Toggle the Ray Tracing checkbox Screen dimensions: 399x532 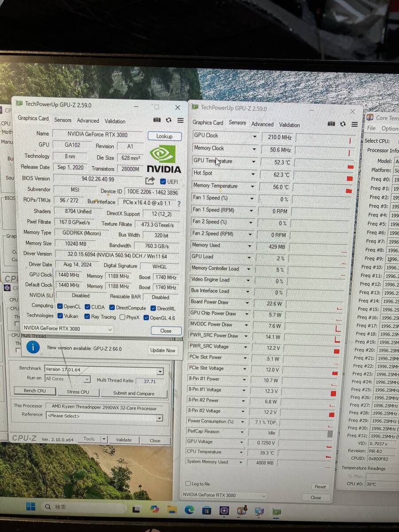click(87, 317)
